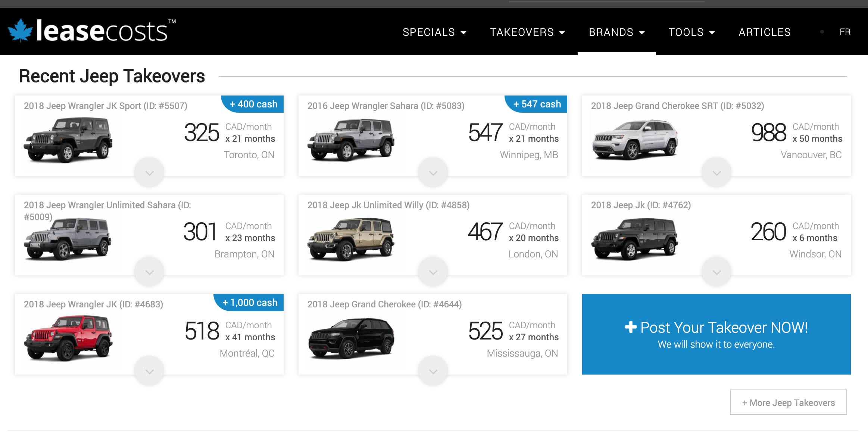Open 2018 Jeep Grand Cherokee (ID: #4644) title
The height and width of the screenshot is (435, 868).
coord(385,304)
